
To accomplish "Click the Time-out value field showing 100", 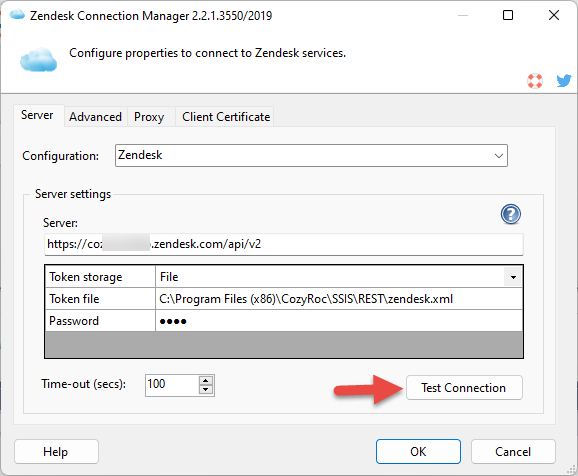I will 172,385.
